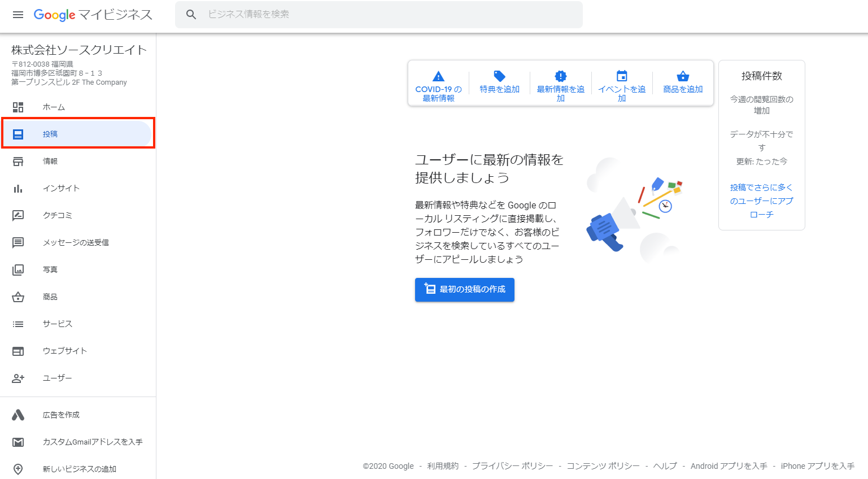Click the 商品 basket icon in sidebar
The image size is (868, 479).
18,297
